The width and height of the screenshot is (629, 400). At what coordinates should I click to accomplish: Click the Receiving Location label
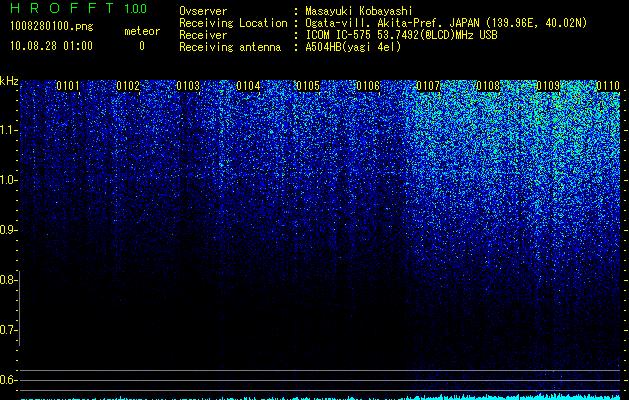[233, 23]
